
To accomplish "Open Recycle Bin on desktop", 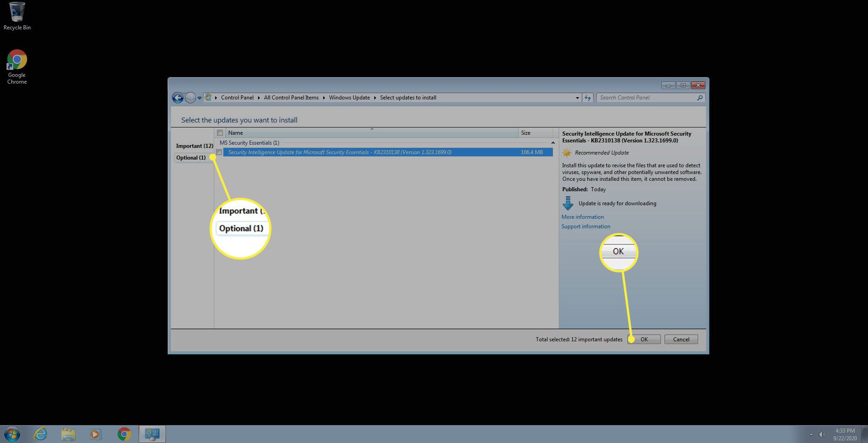I will coord(17,16).
